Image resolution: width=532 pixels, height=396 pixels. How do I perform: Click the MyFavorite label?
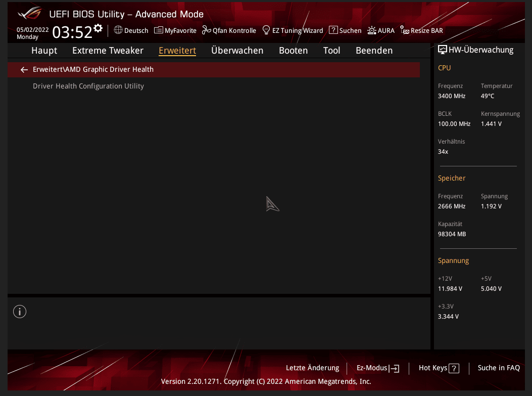[180, 30]
